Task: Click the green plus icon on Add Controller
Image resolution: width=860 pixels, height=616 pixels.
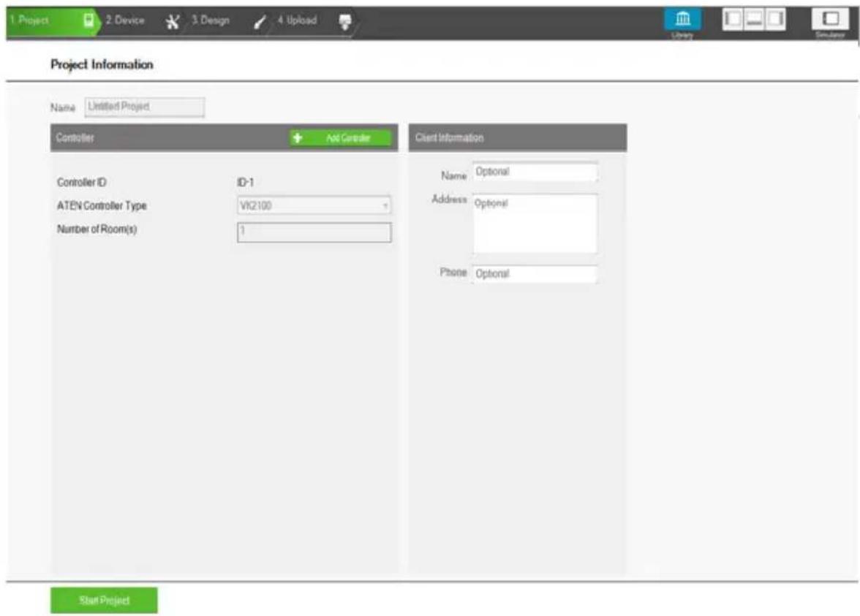Action: point(297,137)
